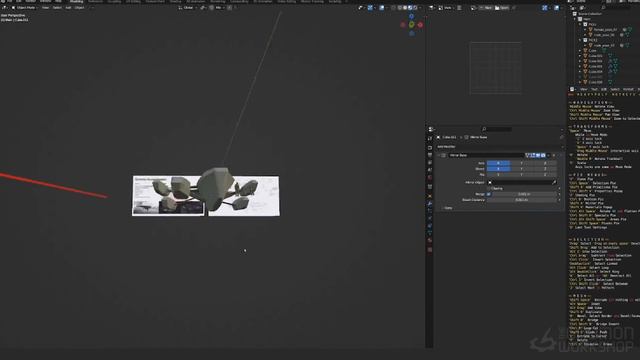Open the Object properties tab (orange square)
This screenshot has height=360, width=640.
coord(430,196)
